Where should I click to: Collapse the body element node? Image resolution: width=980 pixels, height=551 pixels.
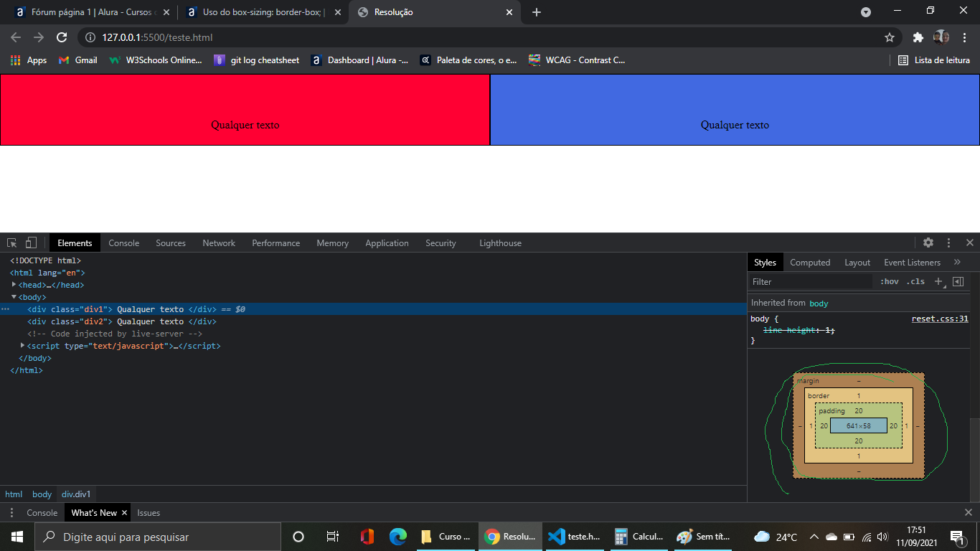tap(14, 296)
